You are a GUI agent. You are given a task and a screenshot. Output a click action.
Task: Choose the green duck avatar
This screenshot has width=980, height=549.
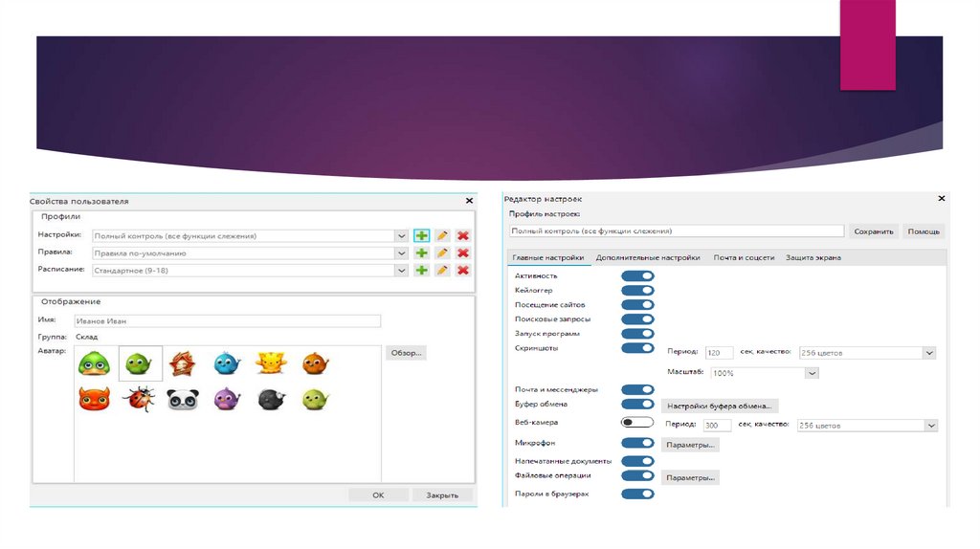(x=95, y=363)
